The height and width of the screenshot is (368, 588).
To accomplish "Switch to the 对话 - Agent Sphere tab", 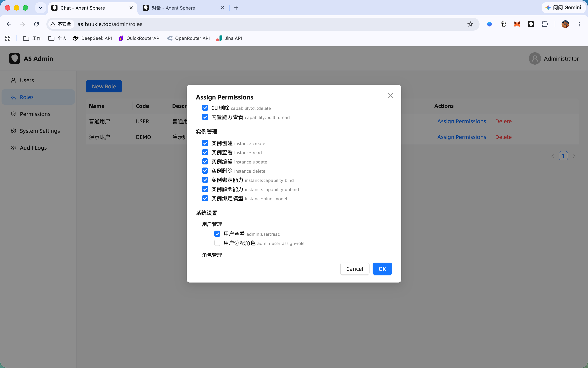I will coord(183,8).
